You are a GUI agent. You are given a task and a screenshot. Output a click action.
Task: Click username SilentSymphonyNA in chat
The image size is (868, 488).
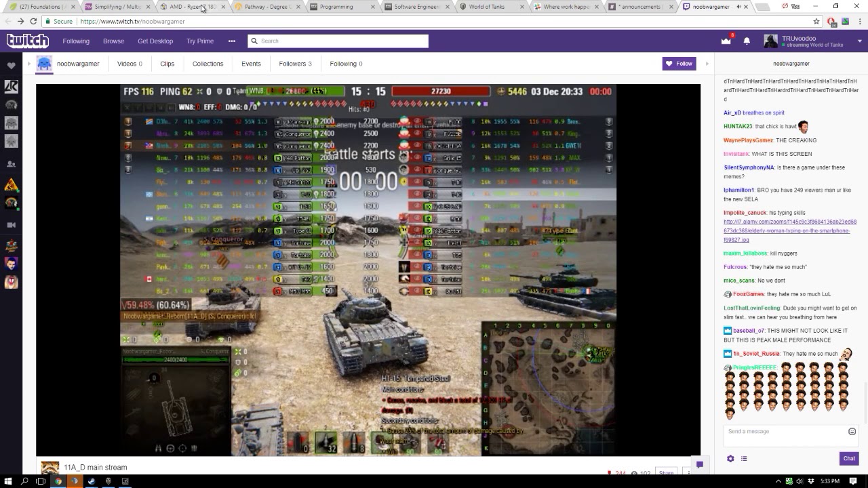click(749, 167)
